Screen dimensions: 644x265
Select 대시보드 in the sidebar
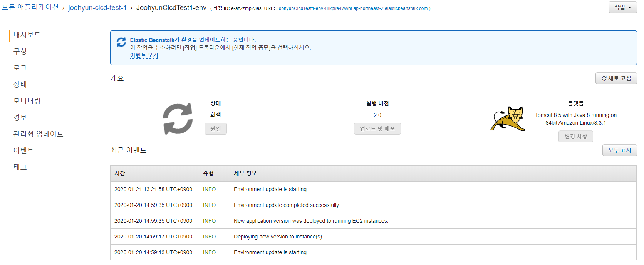[27, 35]
